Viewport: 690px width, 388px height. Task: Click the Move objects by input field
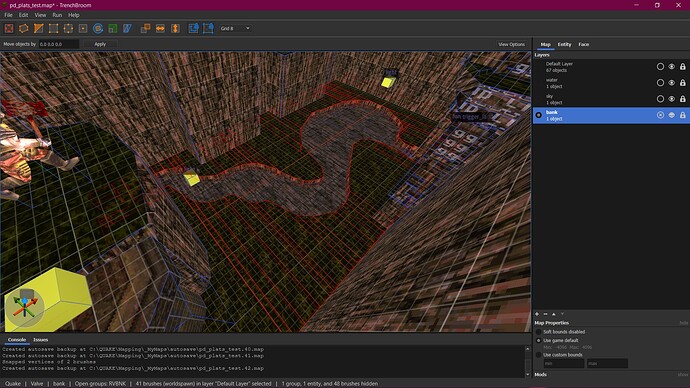click(x=59, y=44)
